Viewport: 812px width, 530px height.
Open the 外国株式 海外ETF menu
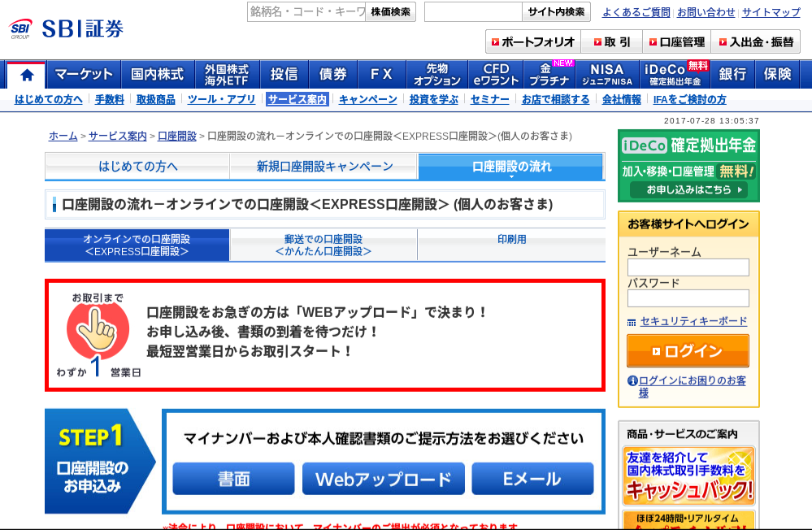pos(227,75)
